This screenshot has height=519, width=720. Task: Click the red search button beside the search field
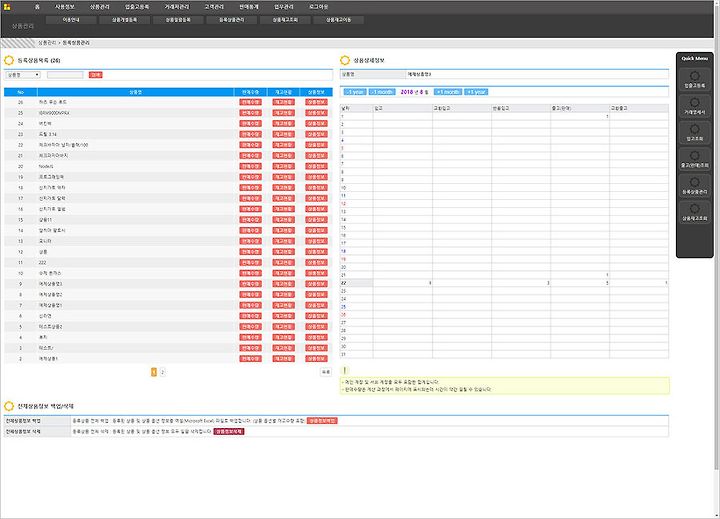coord(96,75)
